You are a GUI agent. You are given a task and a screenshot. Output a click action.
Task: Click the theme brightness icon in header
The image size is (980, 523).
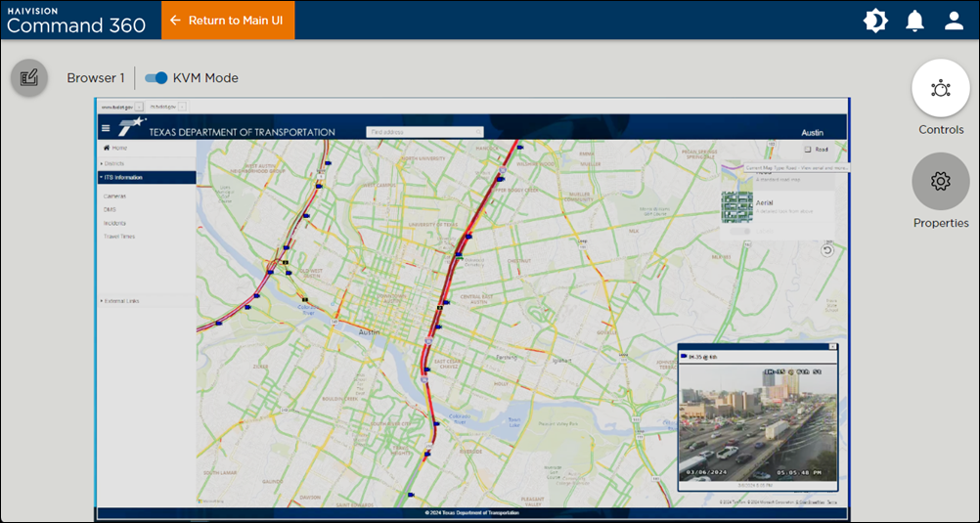(875, 21)
